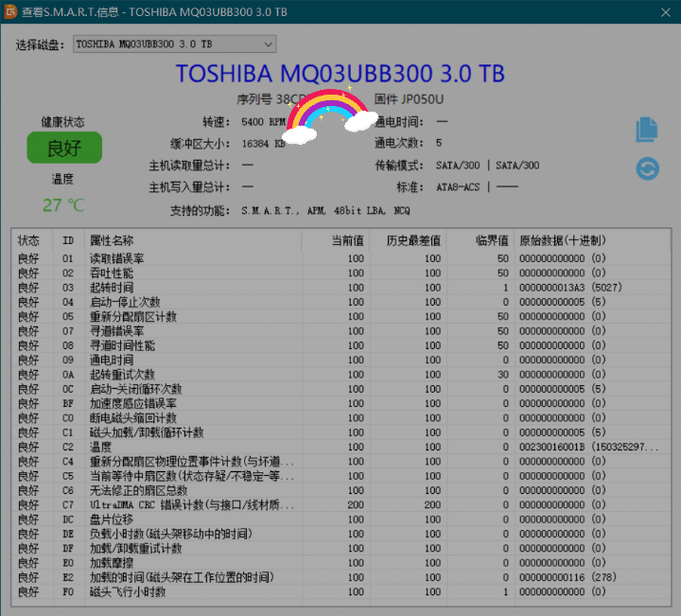Select the C2 温度 table row
Viewport: 681px width, 616px height.
click(340, 447)
